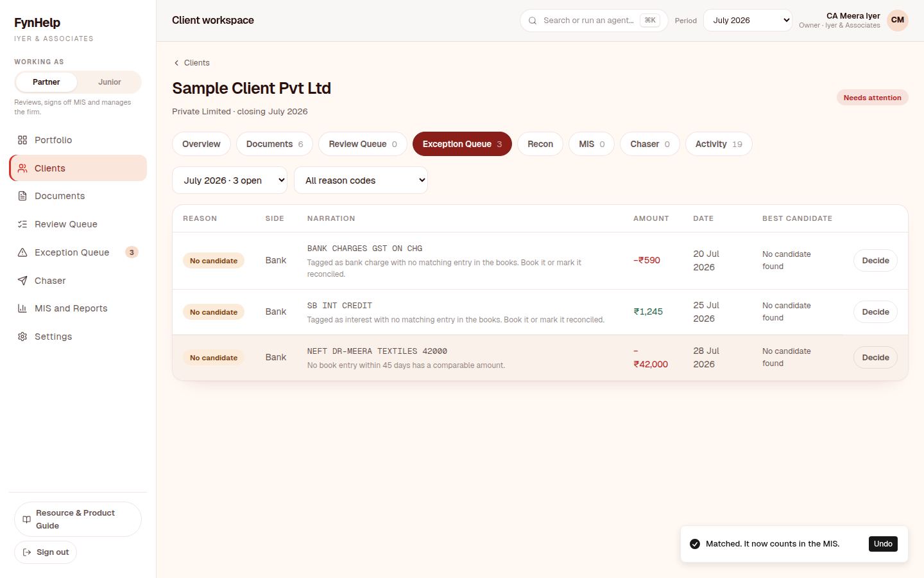Click the MIS and Reports chart icon
This screenshot has width=924, height=578.
22,308
